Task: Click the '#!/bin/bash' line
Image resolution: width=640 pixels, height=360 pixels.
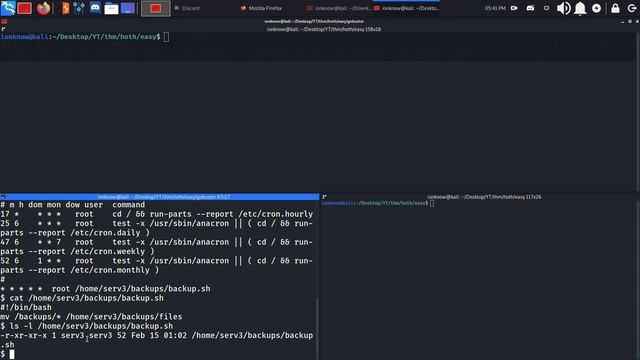Action: pyautogui.click(x=26, y=307)
